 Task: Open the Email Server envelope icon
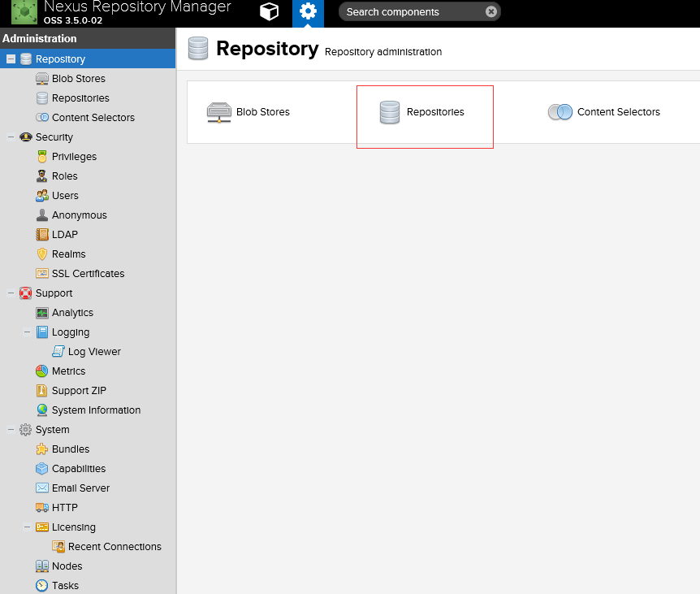click(x=42, y=488)
